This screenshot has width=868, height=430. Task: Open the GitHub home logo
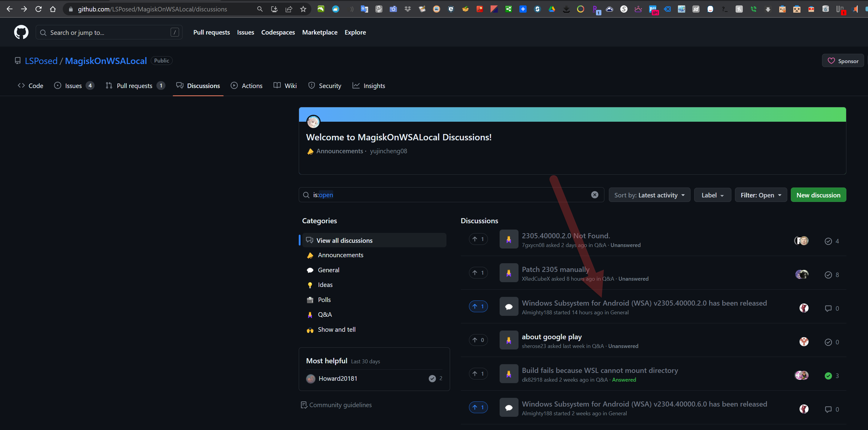[21, 32]
